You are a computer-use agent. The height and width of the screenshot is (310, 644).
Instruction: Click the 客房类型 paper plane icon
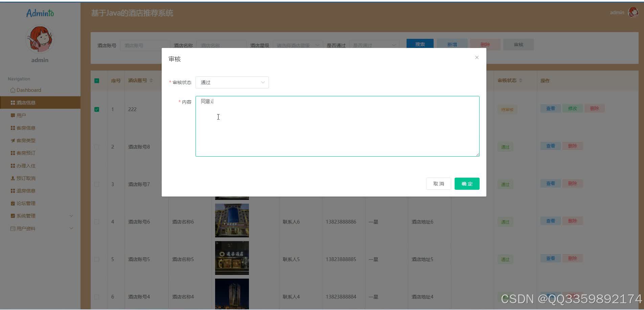click(x=13, y=140)
